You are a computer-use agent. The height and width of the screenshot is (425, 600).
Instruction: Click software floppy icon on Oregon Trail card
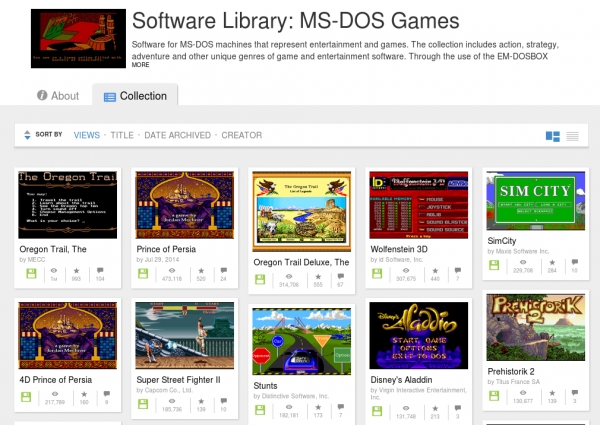31,274
